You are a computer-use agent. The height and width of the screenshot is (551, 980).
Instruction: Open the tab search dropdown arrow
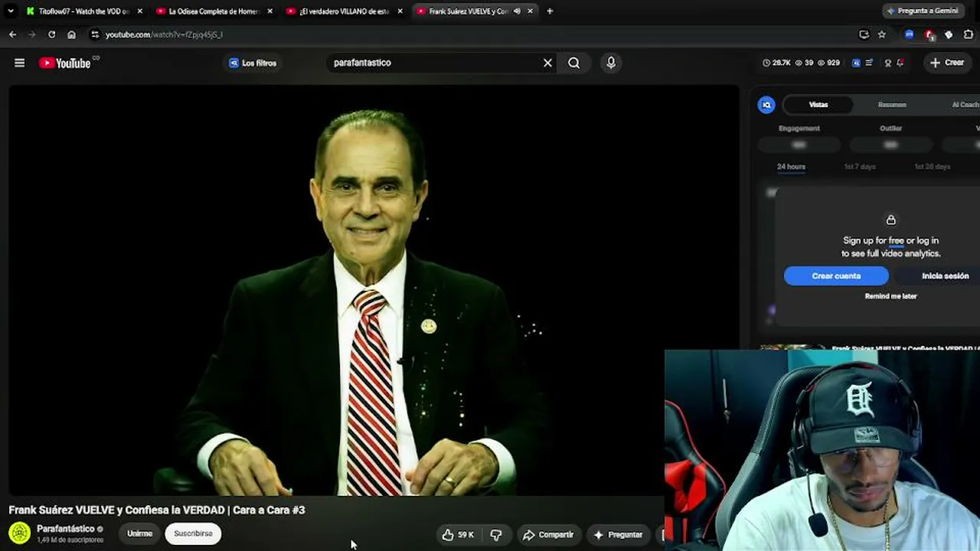[11, 11]
